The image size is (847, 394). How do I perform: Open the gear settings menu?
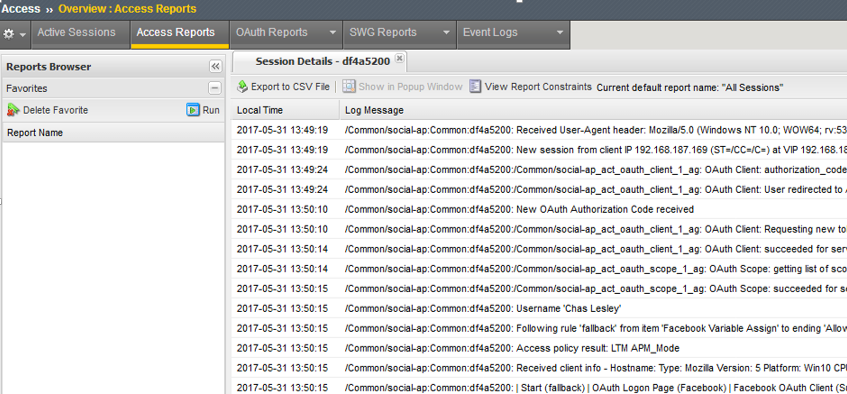click(x=9, y=34)
